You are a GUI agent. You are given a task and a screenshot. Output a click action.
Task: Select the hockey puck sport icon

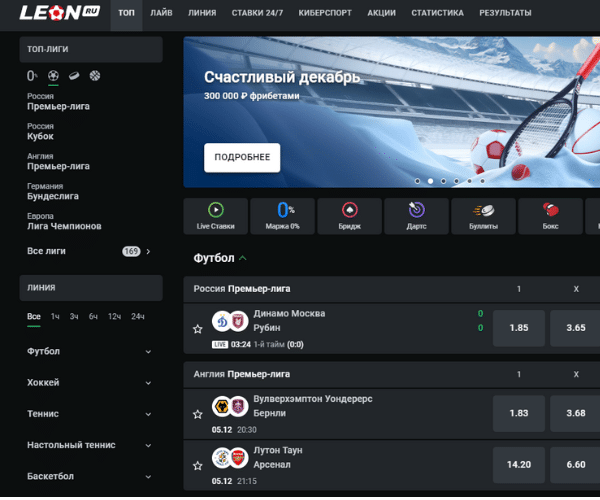[x=74, y=76]
